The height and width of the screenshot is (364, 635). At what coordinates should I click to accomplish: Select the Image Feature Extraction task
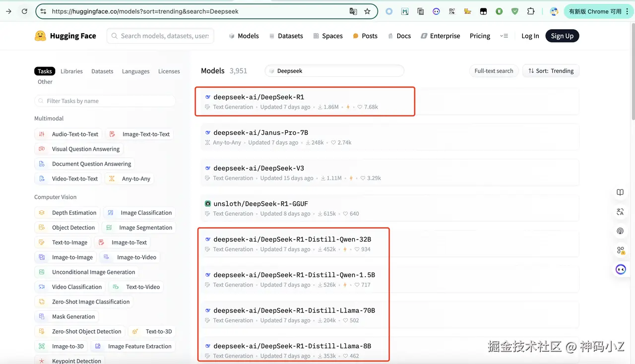pos(132,346)
